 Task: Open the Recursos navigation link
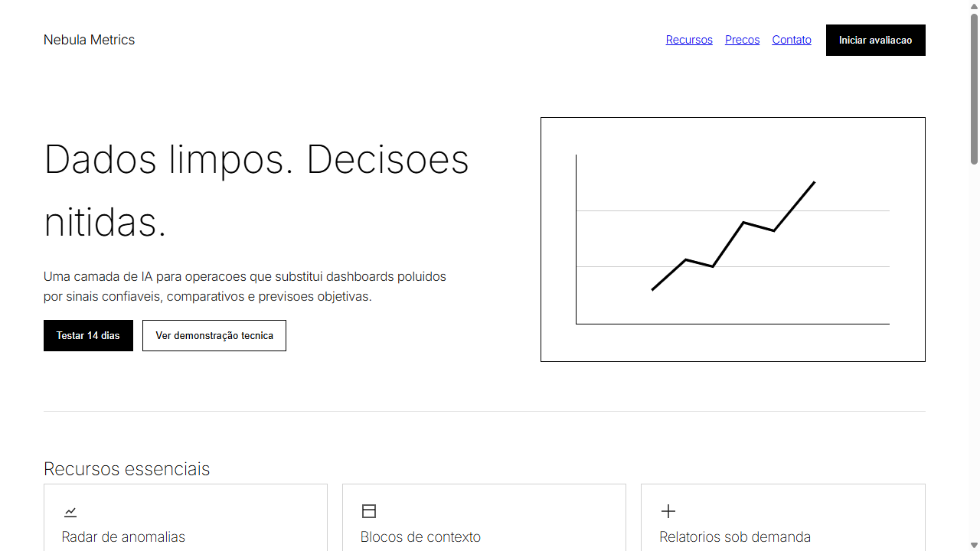coord(689,40)
